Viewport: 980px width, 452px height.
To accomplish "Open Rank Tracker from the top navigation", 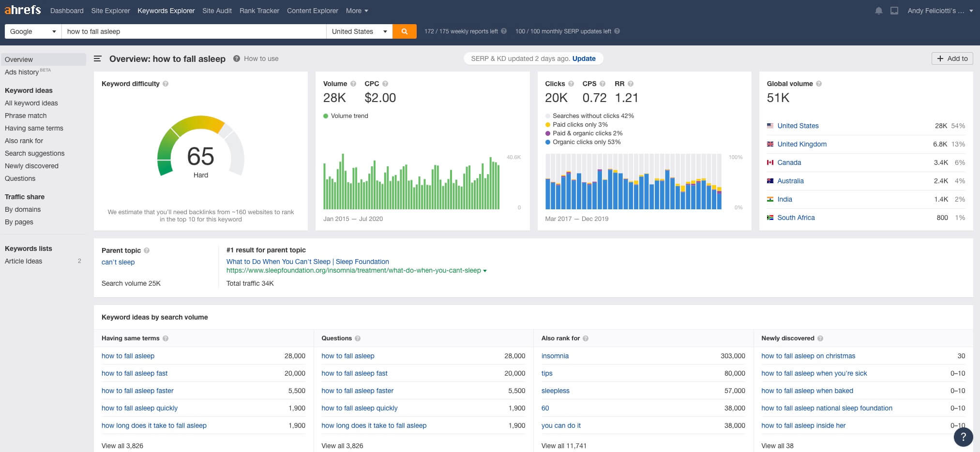I will click(x=259, y=10).
